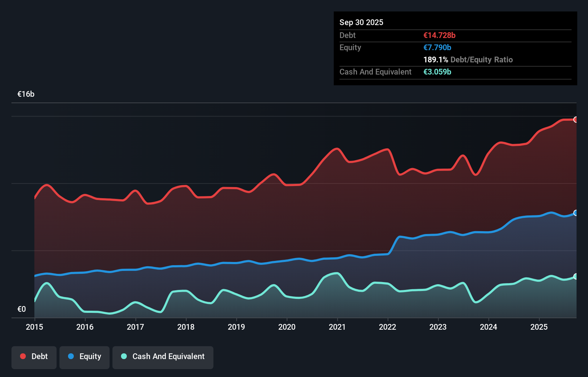Click the Sep 30 2025 tooltip date
This screenshot has height=377, width=588.
(x=361, y=22)
